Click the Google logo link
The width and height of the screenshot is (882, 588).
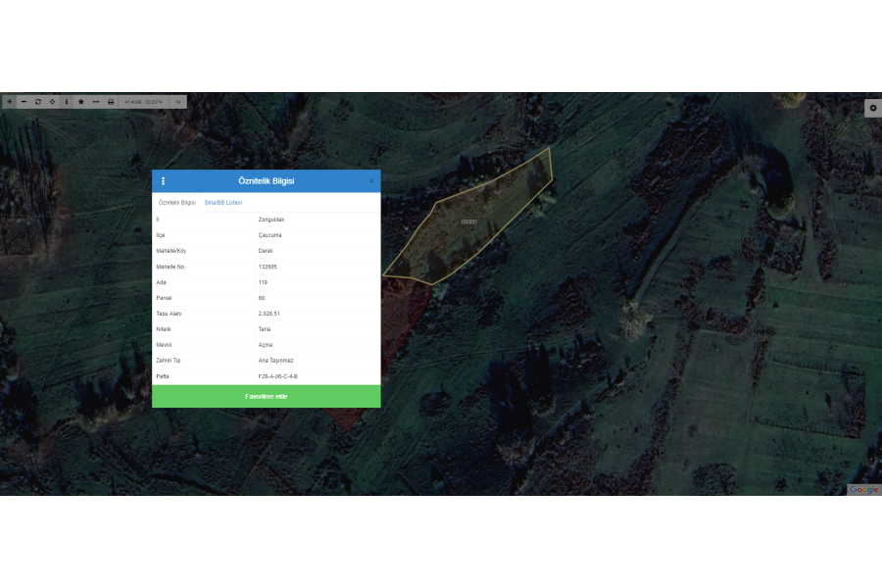[863, 489]
